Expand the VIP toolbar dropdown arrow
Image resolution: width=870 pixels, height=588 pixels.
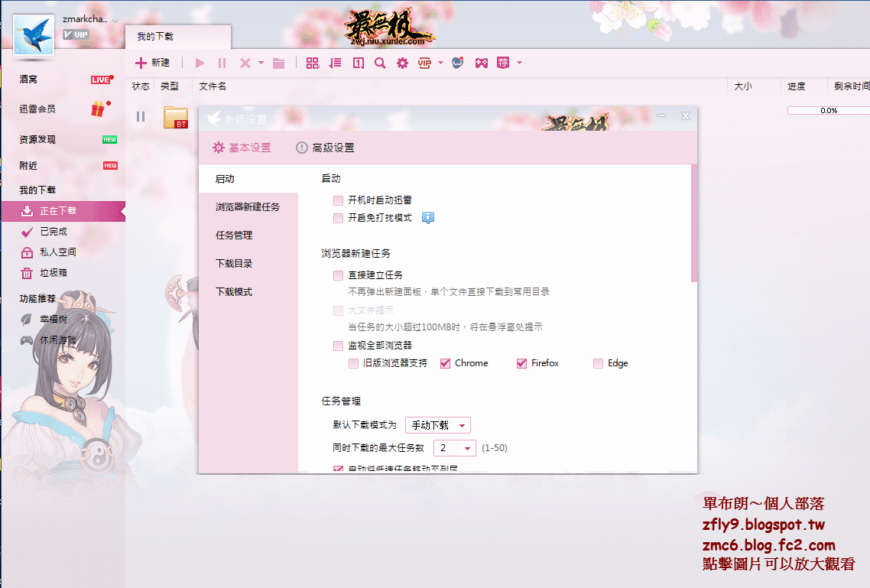point(440,63)
